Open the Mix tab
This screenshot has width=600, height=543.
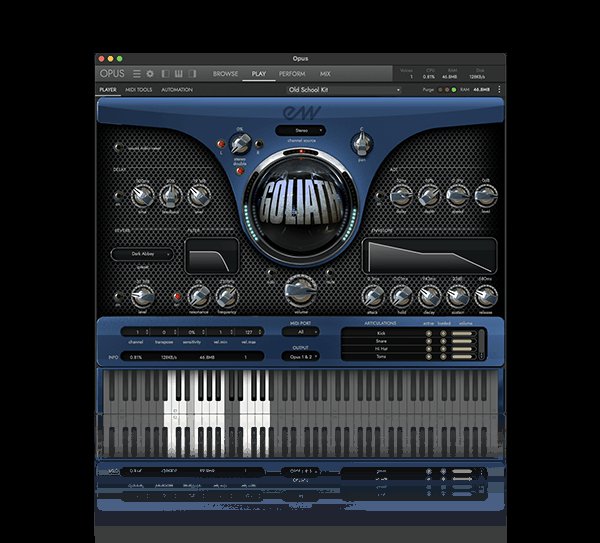click(325, 73)
